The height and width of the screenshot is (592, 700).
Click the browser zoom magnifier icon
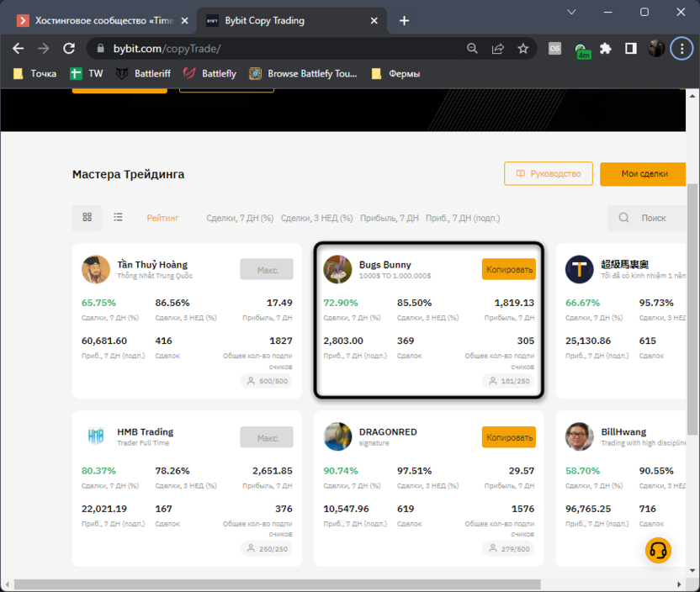(x=473, y=49)
